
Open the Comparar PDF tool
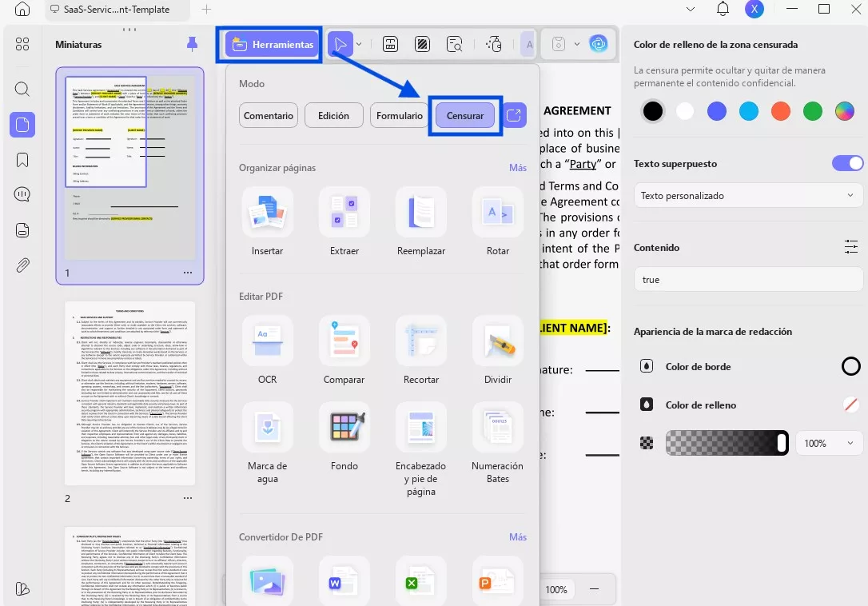(x=344, y=351)
